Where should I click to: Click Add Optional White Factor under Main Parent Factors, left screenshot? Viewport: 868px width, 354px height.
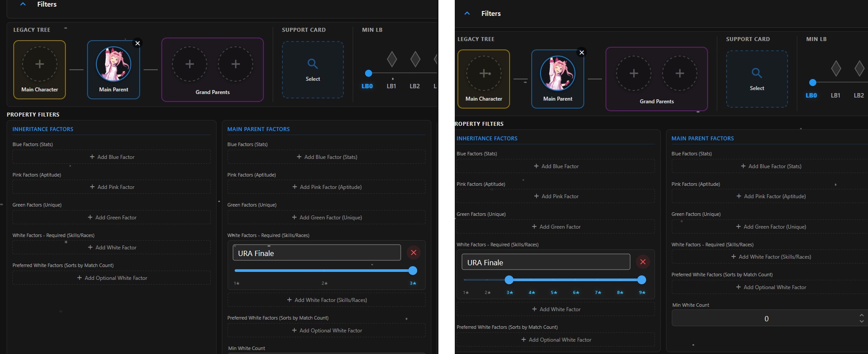coord(327,331)
